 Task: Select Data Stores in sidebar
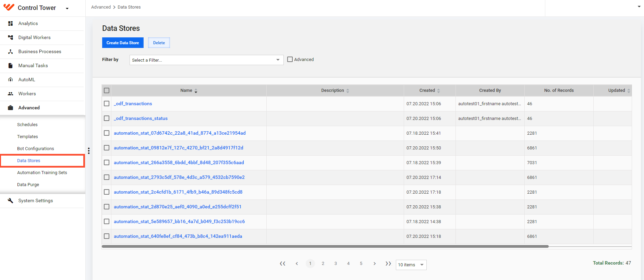point(29,160)
